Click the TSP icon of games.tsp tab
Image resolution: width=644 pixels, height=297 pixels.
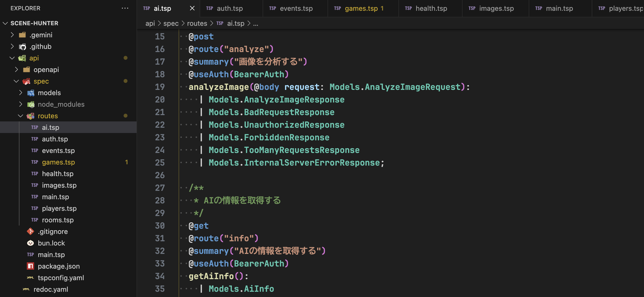pyautogui.click(x=337, y=8)
